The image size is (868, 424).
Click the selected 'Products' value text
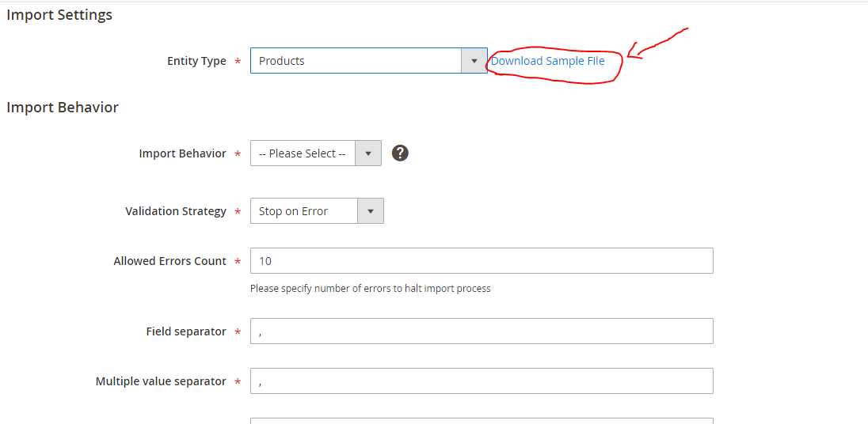[282, 61]
